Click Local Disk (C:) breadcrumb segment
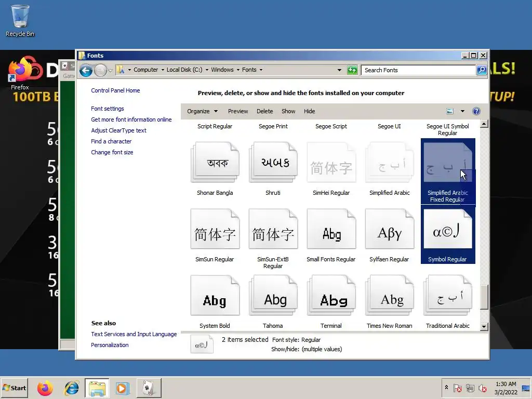Viewport: 532px width, 399px height. (184, 70)
